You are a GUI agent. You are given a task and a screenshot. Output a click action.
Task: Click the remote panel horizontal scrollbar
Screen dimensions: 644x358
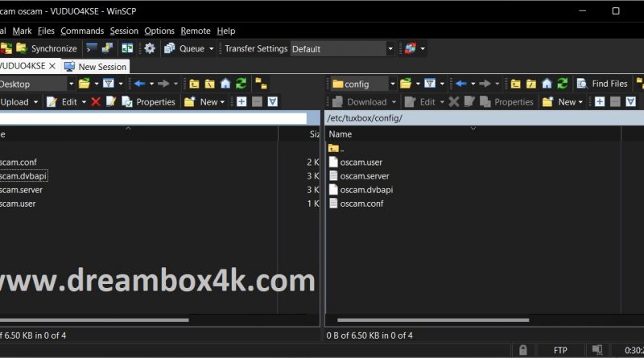433,320
